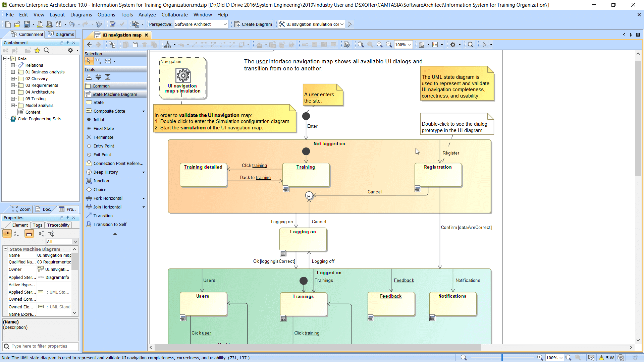Choose the Terminate tool in palette
This screenshot has width=644, height=362.
point(103,137)
